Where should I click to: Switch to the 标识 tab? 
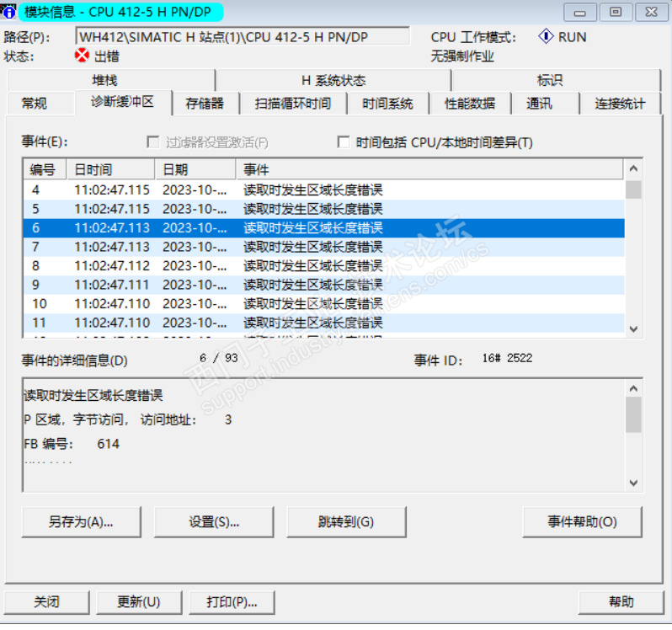(x=556, y=80)
